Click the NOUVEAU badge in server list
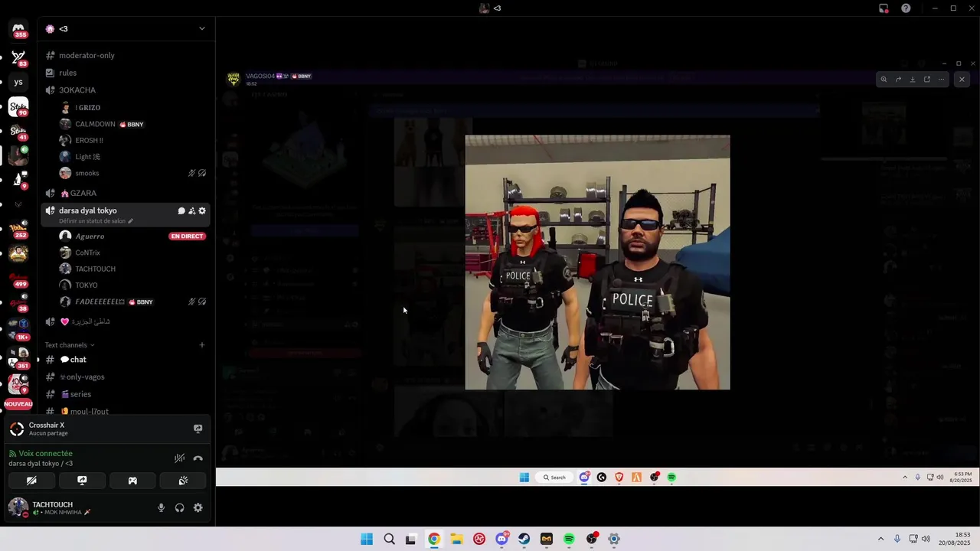 coord(18,404)
